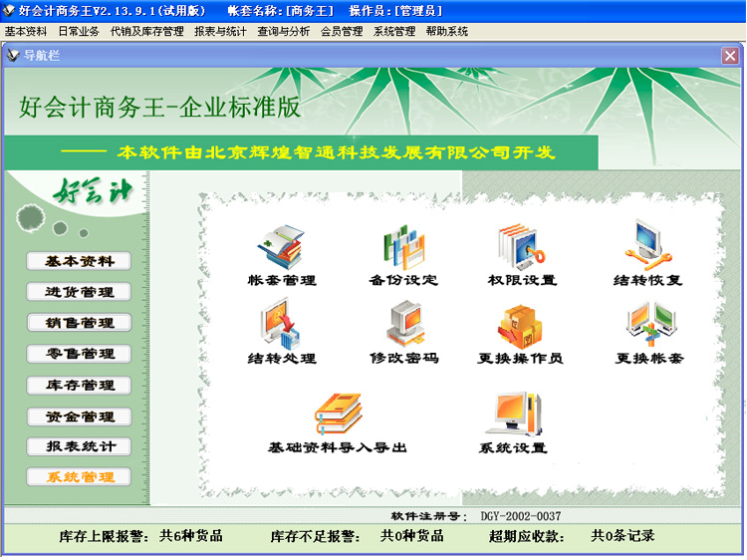Click the app logo in title bar
The width and height of the screenshot is (747, 560).
pos(9,10)
